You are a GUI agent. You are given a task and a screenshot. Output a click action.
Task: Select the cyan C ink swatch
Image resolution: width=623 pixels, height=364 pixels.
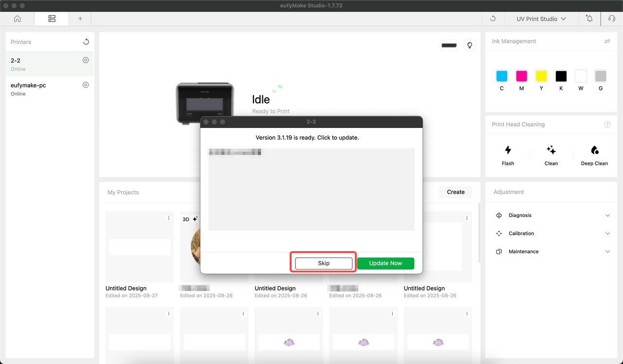502,76
